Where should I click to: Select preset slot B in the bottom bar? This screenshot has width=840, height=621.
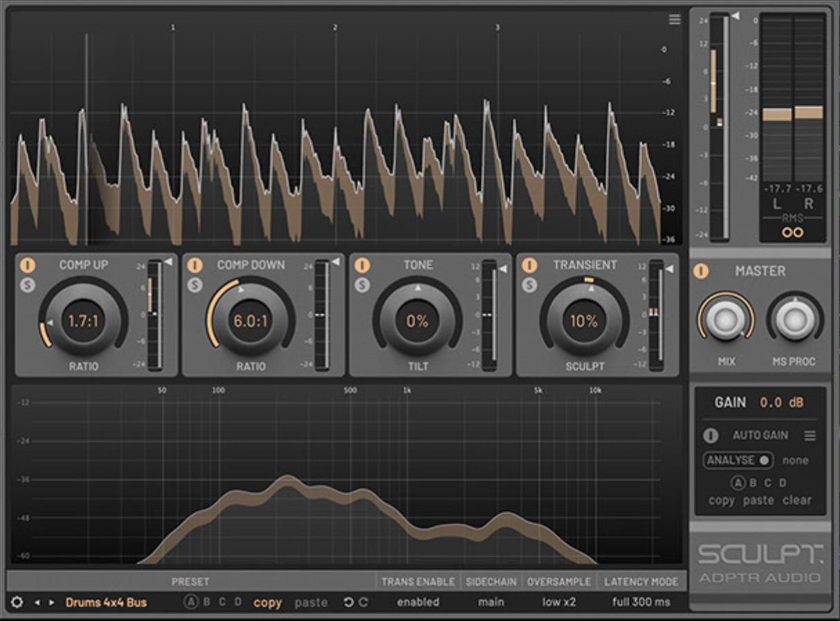click(206, 602)
